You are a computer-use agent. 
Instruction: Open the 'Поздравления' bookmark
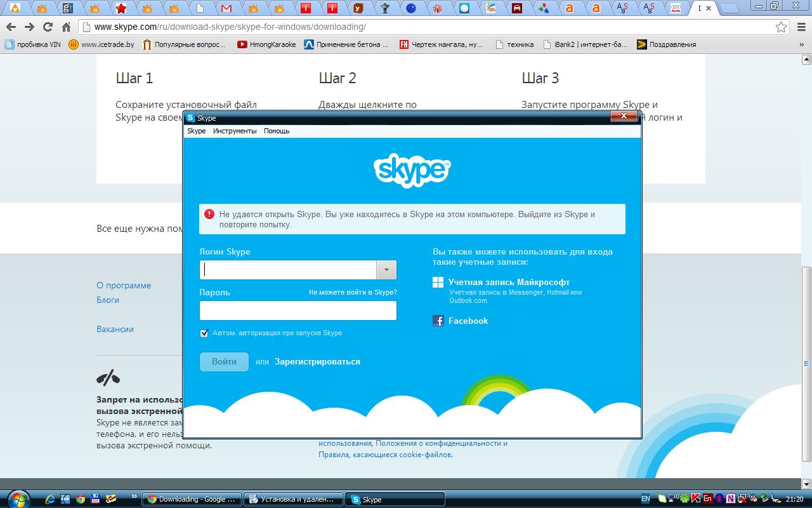tap(666, 44)
